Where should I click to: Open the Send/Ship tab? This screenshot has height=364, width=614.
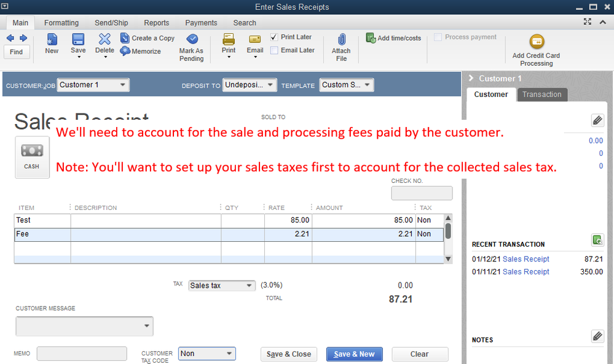pos(111,23)
